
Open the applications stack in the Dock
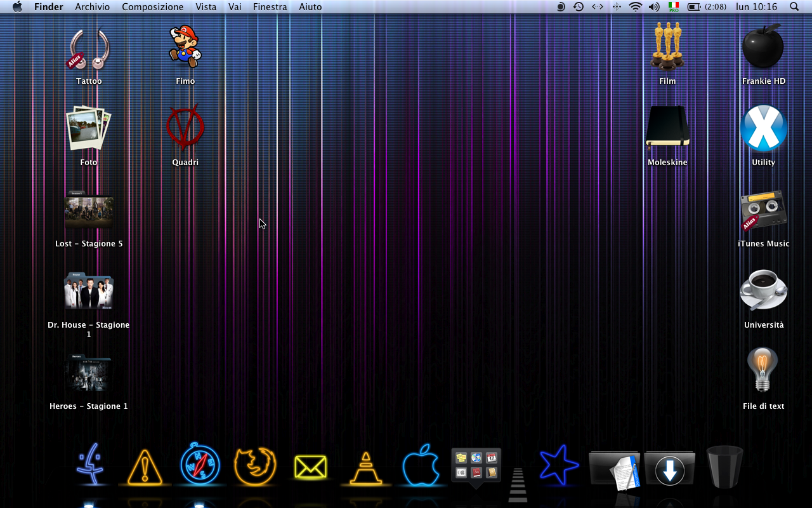[476, 467]
